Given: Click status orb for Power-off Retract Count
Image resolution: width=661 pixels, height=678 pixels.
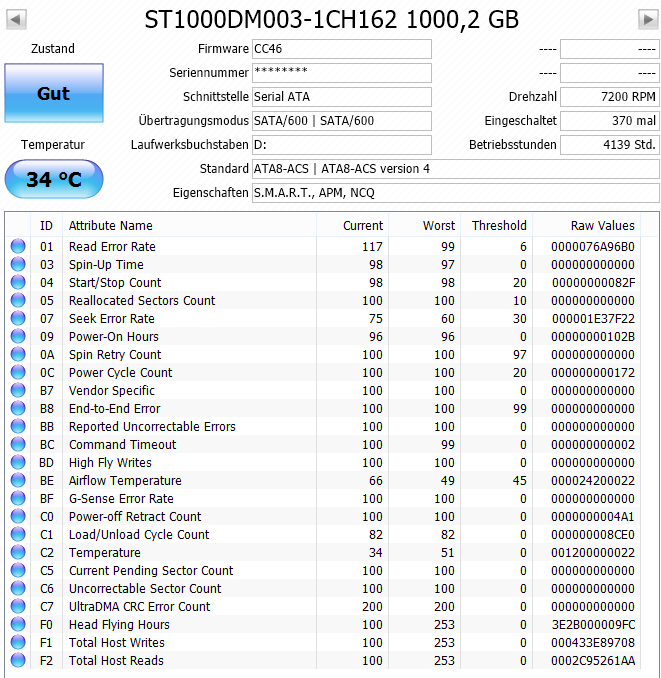Looking at the screenshot, I should [18, 517].
